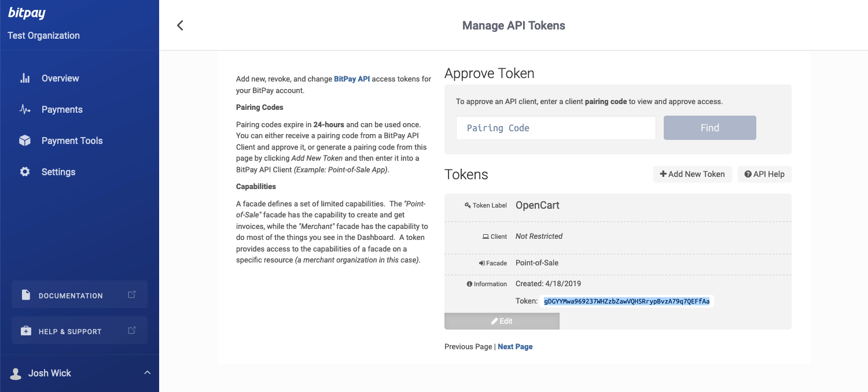Click the Pairing Codes subheading
868x392 pixels.
click(x=260, y=108)
